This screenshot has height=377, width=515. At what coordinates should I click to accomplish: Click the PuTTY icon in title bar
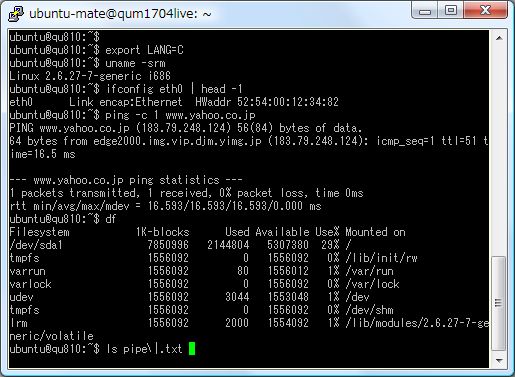point(16,14)
